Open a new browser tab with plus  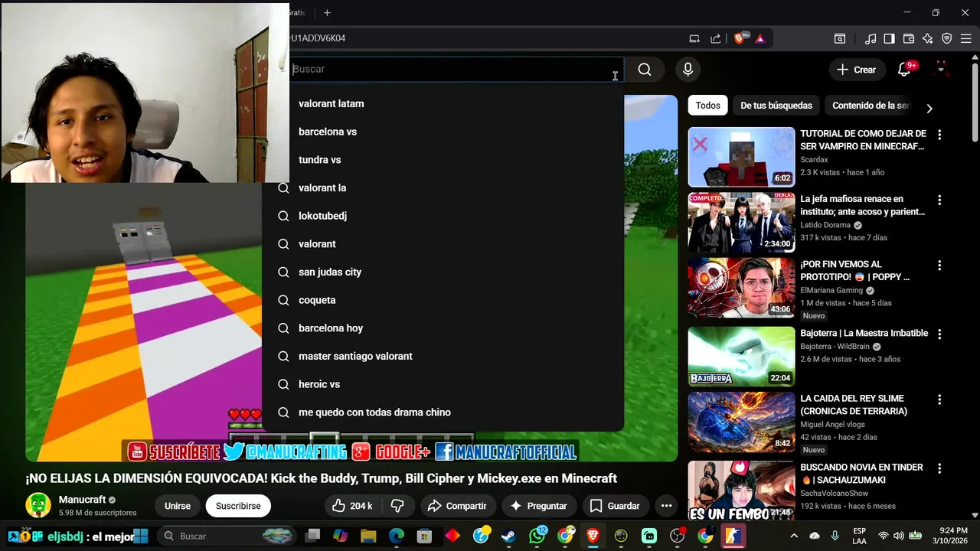(x=327, y=12)
